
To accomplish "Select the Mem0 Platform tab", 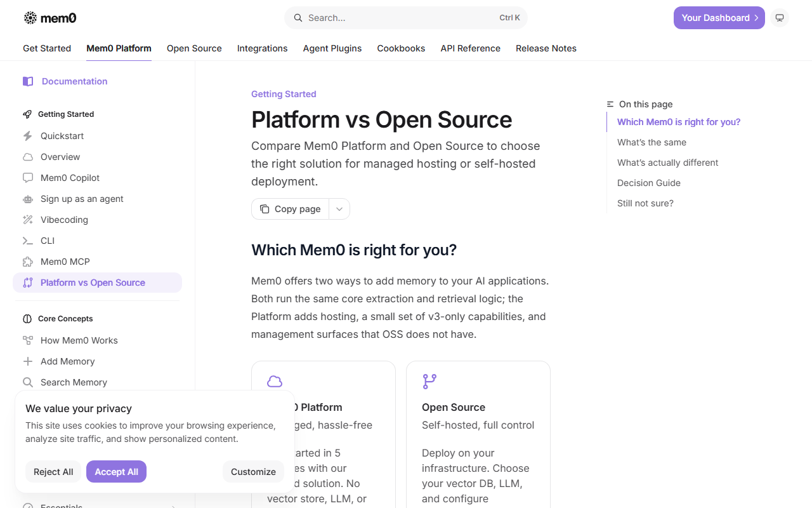I will click(x=119, y=48).
